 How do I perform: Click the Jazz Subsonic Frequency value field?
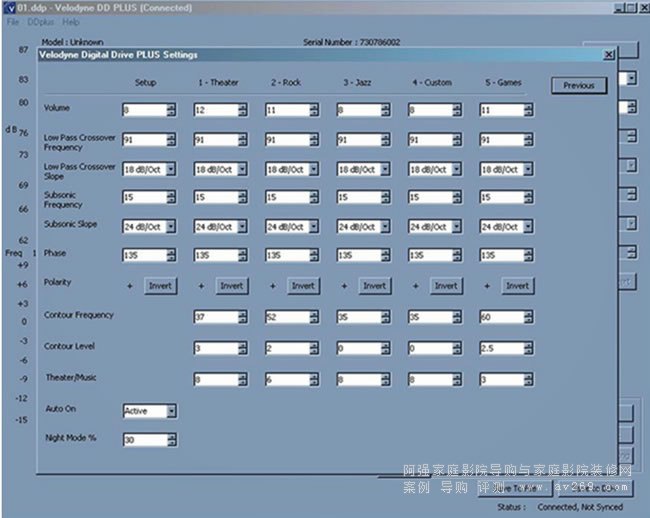(x=356, y=198)
